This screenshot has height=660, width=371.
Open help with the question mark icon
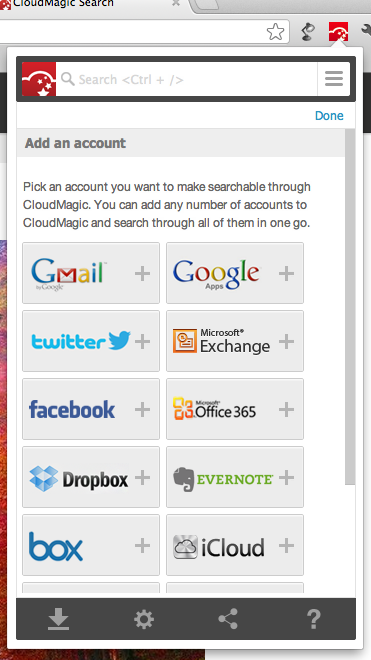pos(313,619)
